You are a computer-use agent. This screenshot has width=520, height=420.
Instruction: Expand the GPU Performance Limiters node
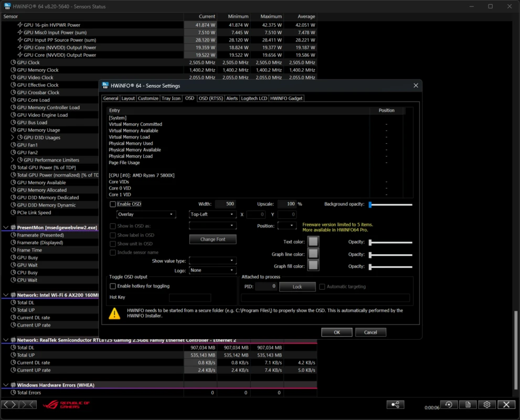click(x=13, y=160)
